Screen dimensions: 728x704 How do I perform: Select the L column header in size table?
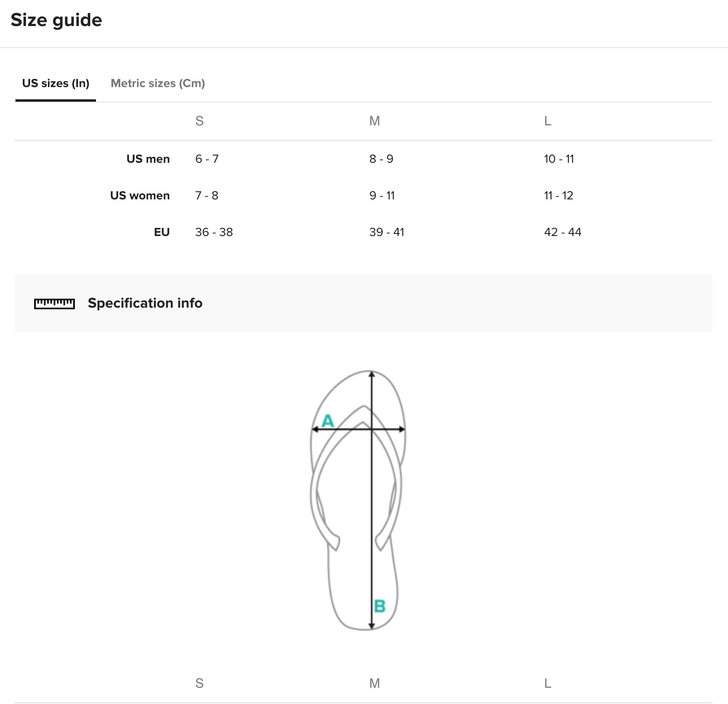(x=548, y=121)
